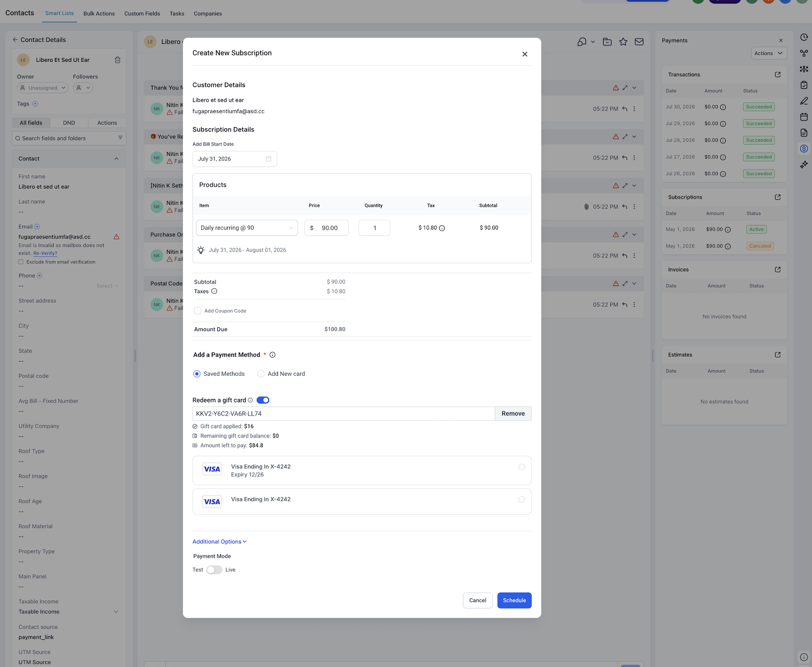Click the gift card code input field
This screenshot has height=667, width=812.
(343, 414)
